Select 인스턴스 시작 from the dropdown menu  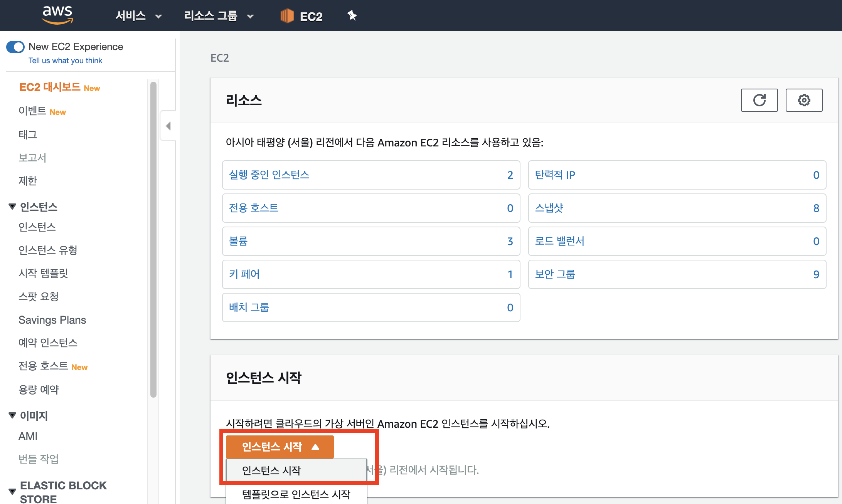pos(271,470)
